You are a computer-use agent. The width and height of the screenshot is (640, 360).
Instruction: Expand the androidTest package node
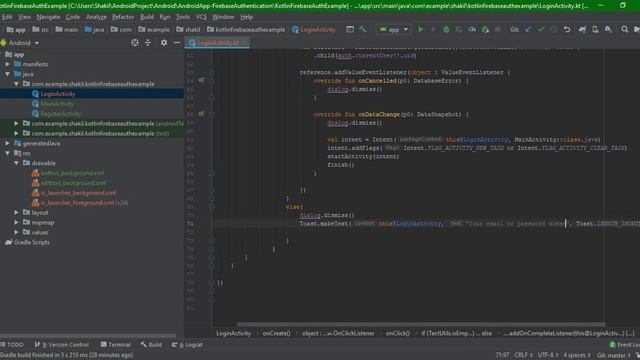tap(16, 123)
